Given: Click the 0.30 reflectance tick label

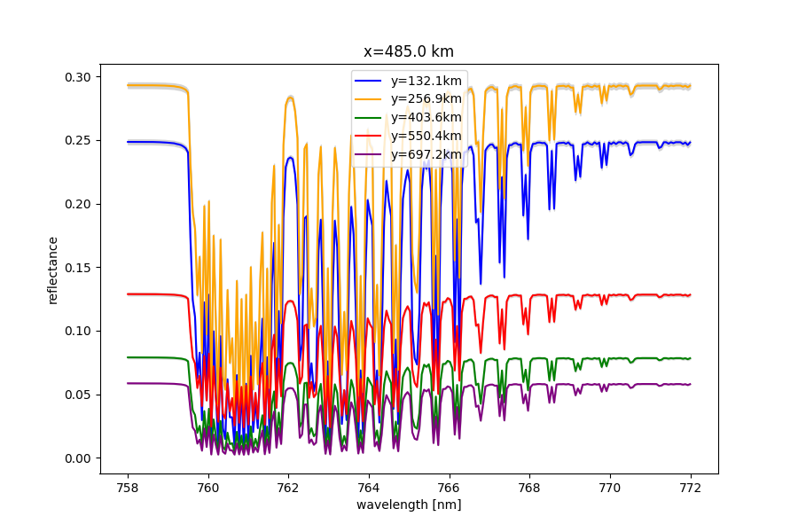Looking at the screenshot, I should pos(77,77).
